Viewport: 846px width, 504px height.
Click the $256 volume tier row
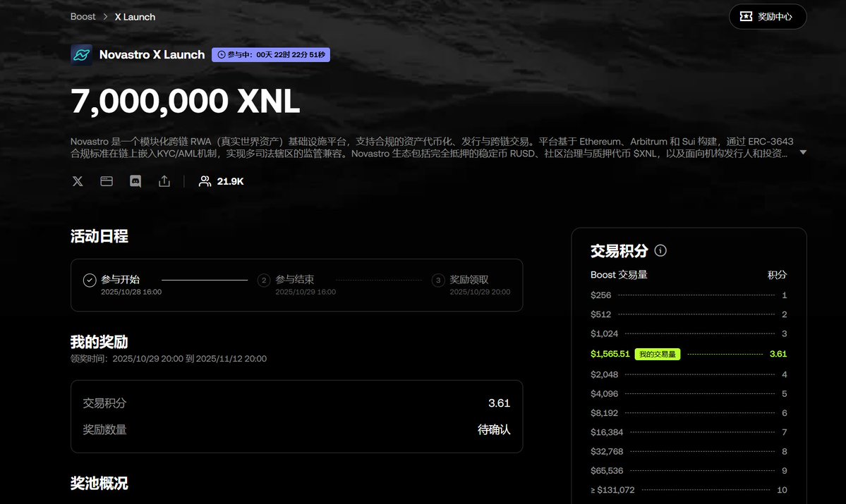point(689,295)
